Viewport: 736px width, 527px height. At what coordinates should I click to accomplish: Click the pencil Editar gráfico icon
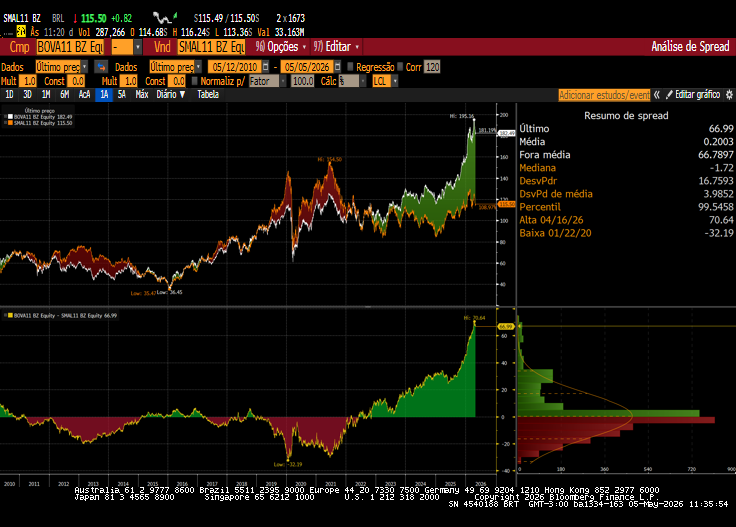pos(669,95)
